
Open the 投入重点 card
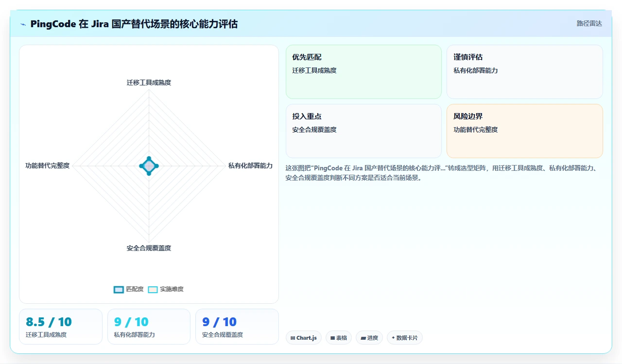tap(363, 131)
